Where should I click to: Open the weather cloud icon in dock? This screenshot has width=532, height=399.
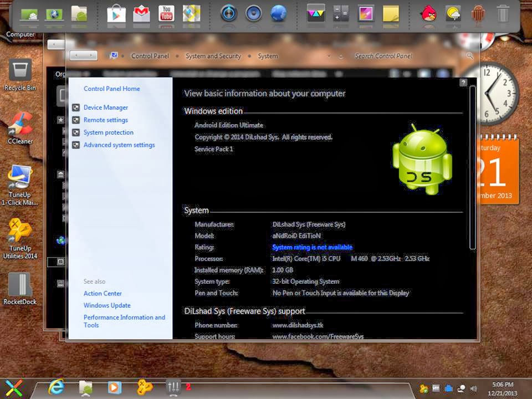[453, 14]
